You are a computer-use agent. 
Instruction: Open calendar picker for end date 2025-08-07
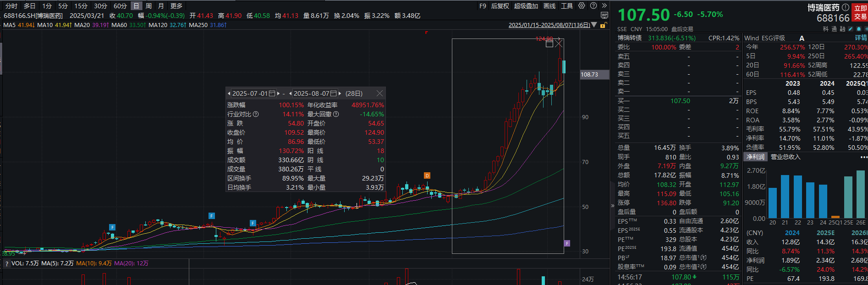333,93
